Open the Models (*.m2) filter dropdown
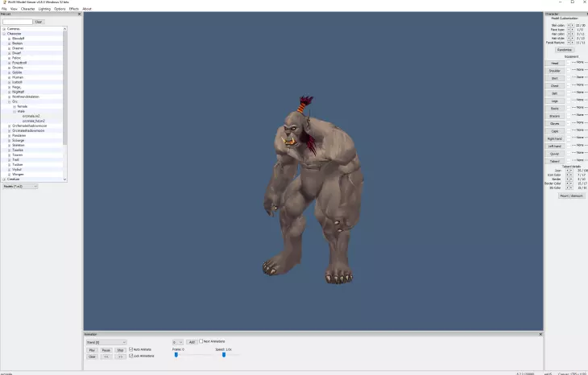The image size is (588, 375). (20, 186)
